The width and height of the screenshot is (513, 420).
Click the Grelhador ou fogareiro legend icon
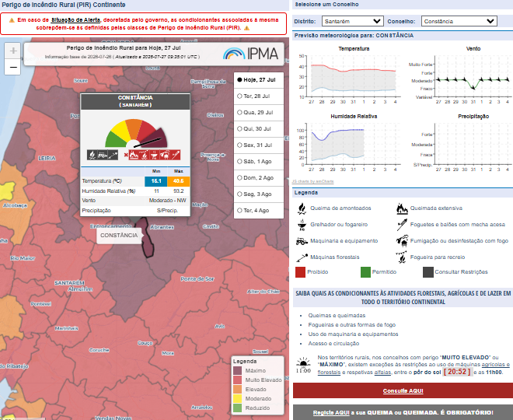pyautogui.click(x=302, y=225)
